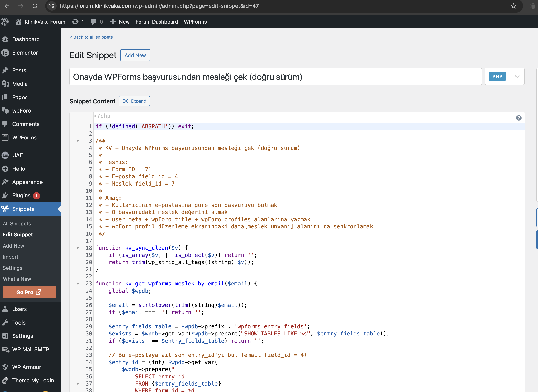Expand the snippet code editor

point(134,101)
